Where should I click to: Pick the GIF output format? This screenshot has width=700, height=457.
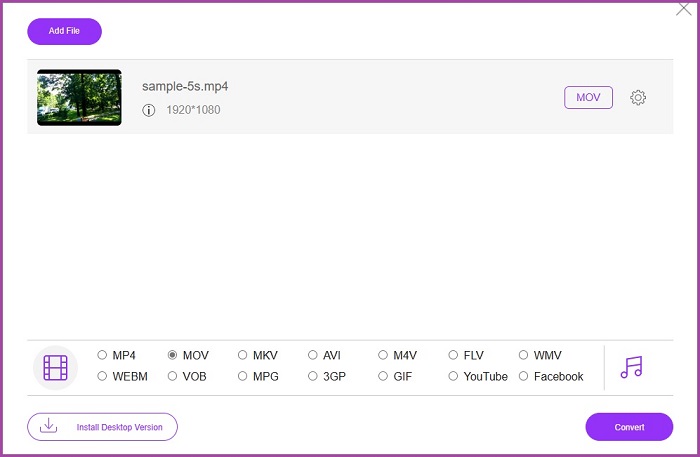point(383,377)
